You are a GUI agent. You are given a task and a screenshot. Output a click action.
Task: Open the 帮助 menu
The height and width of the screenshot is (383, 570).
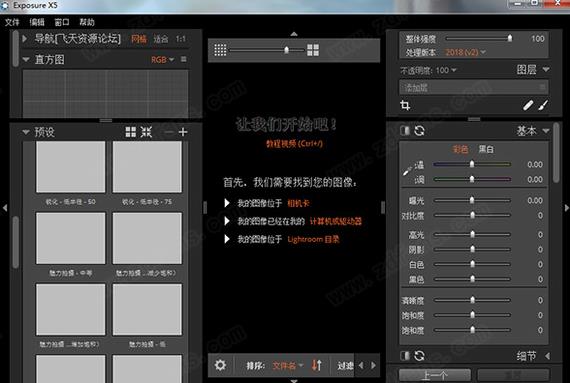pyautogui.click(x=87, y=23)
